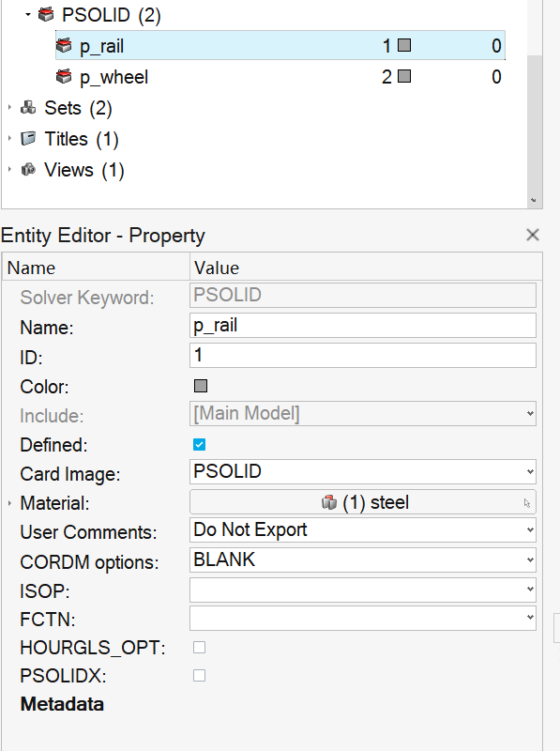Enable the PSOLIDX checkbox
This screenshot has height=751, width=560.
pyautogui.click(x=200, y=675)
